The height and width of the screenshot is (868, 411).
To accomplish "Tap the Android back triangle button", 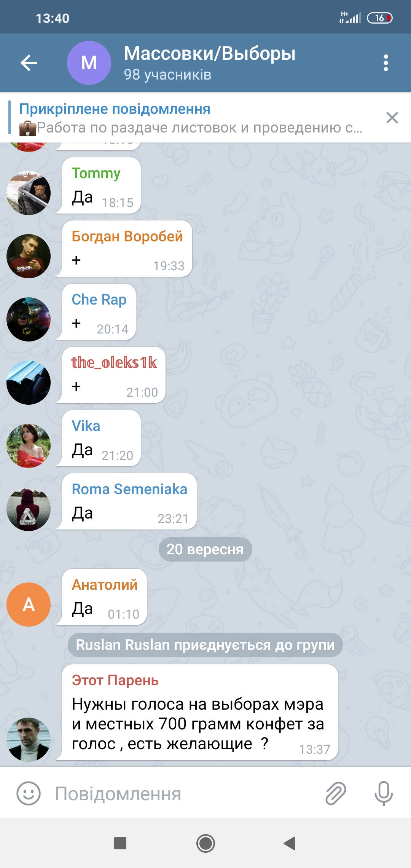I will coord(290,843).
